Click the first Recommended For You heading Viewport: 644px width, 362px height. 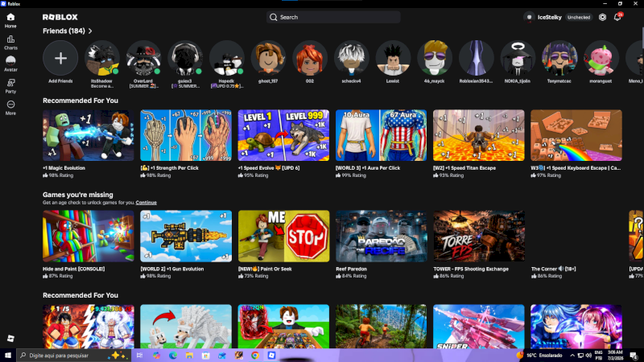[x=80, y=101]
